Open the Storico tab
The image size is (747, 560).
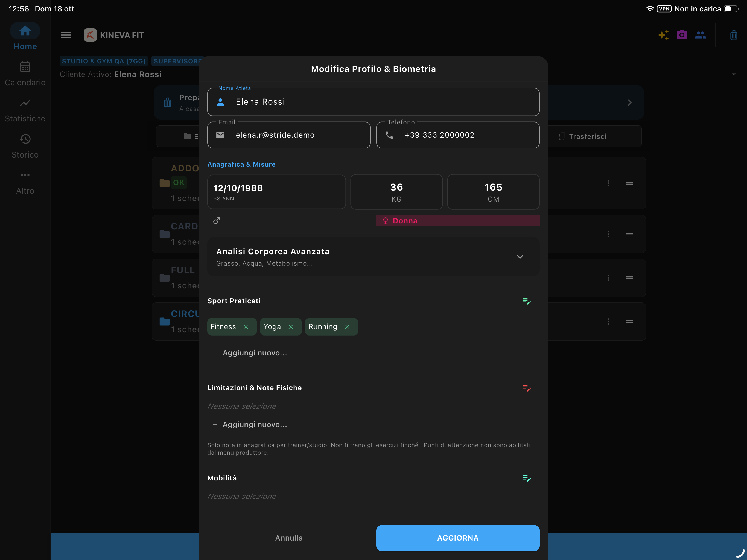pyautogui.click(x=25, y=146)
